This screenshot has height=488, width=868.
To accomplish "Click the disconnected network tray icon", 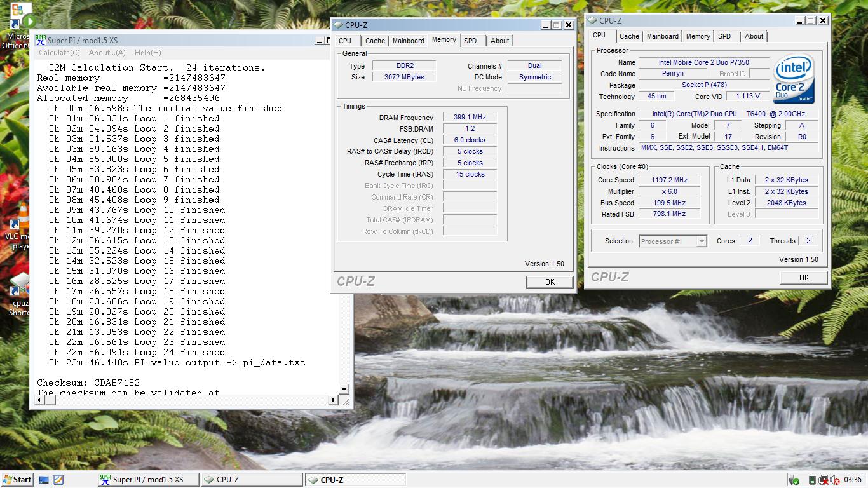I will point(824,480).
